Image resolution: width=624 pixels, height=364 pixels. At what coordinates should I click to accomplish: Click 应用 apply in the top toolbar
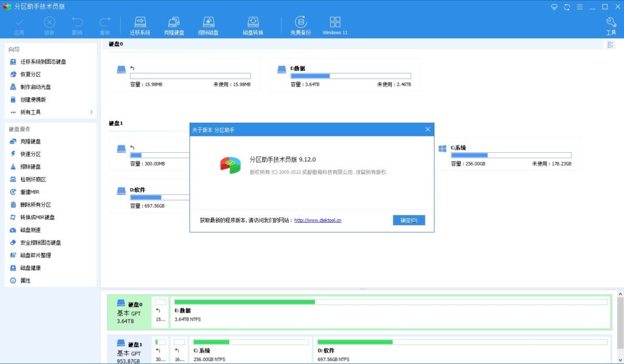click(19, 23)
